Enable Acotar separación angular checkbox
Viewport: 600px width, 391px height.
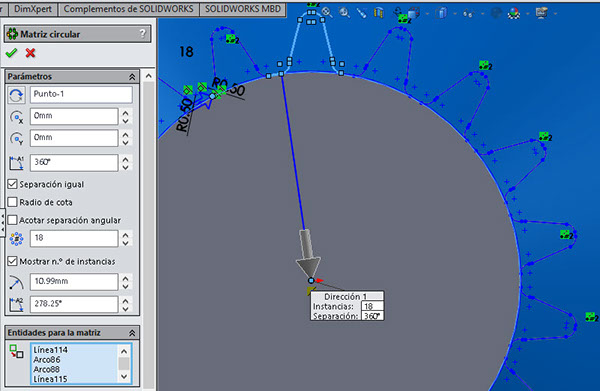click(x=12, y=220)
